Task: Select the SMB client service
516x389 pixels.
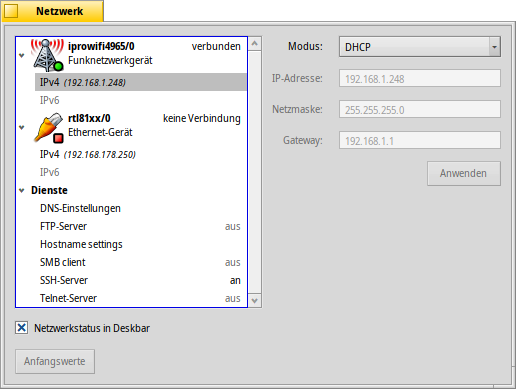Action: 131,262
